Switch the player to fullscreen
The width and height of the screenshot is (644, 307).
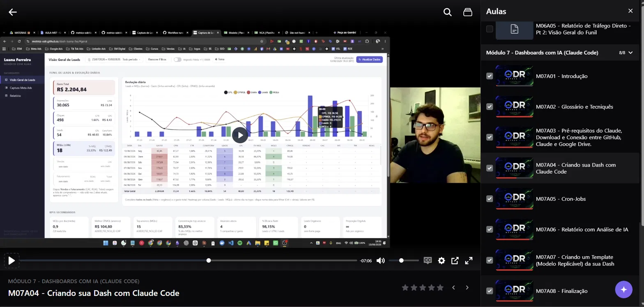coord(469,261)
